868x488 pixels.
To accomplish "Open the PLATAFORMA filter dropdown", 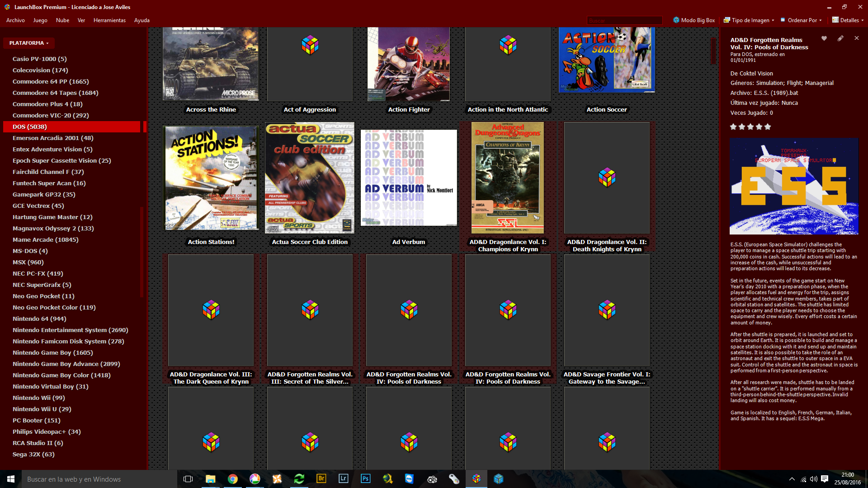I will [28, 43].
